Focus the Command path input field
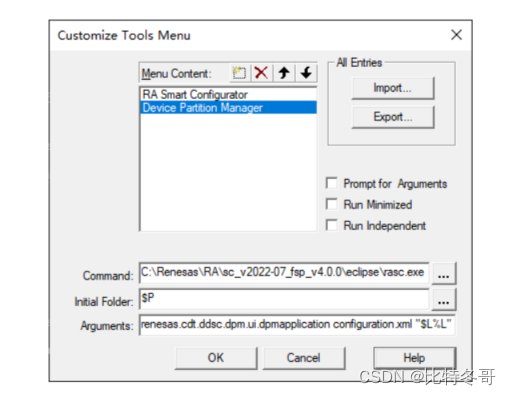The height and width of the screenshot is (395, 511). 284,273
